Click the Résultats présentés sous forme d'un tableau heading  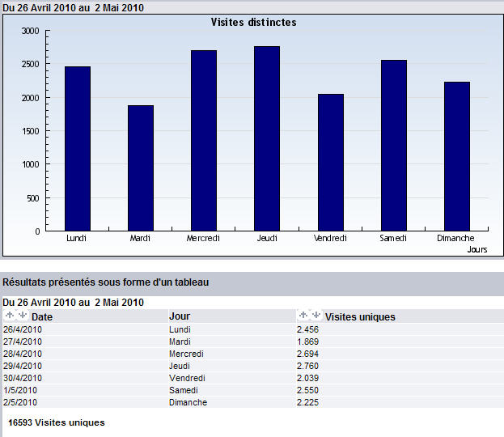point(106,282)
